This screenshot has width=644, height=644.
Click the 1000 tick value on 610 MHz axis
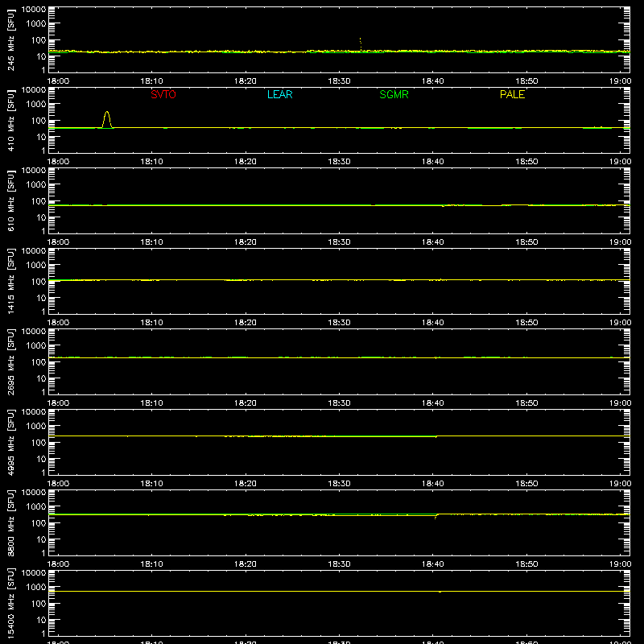(36, 184)
